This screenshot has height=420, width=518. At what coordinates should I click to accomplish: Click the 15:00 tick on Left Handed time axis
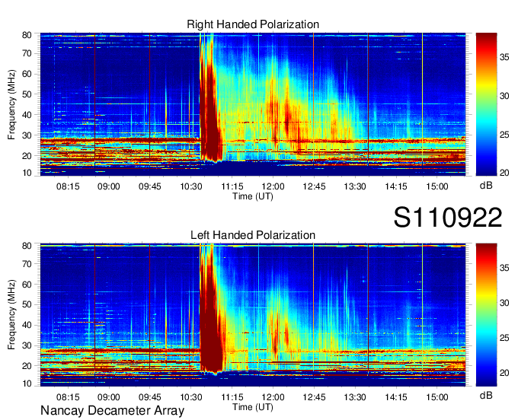coord(436,397)
